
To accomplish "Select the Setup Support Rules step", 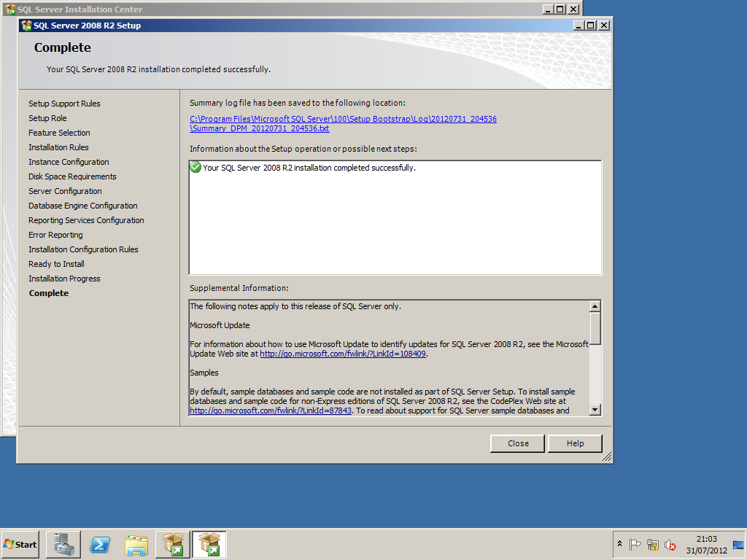I will [64, 104].
